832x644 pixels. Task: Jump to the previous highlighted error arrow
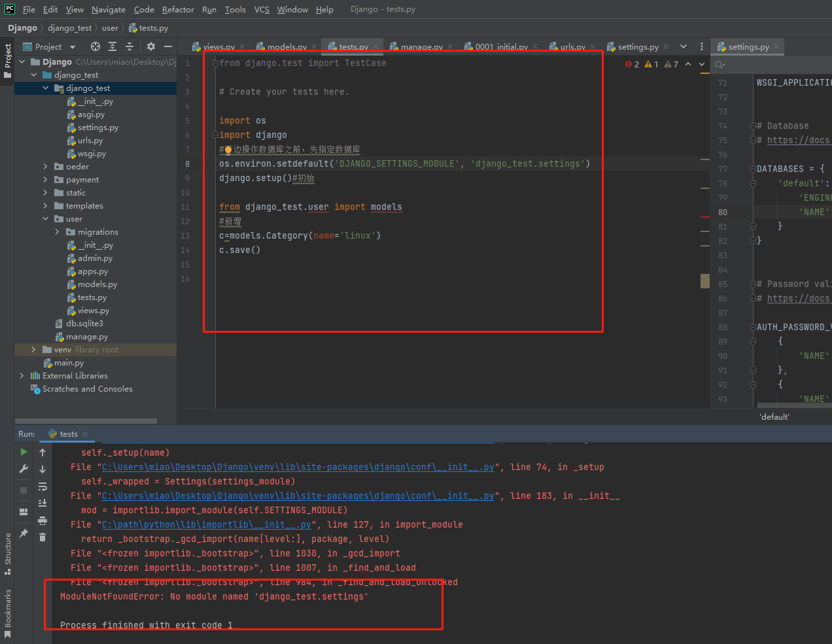click(x=688, y=64)
